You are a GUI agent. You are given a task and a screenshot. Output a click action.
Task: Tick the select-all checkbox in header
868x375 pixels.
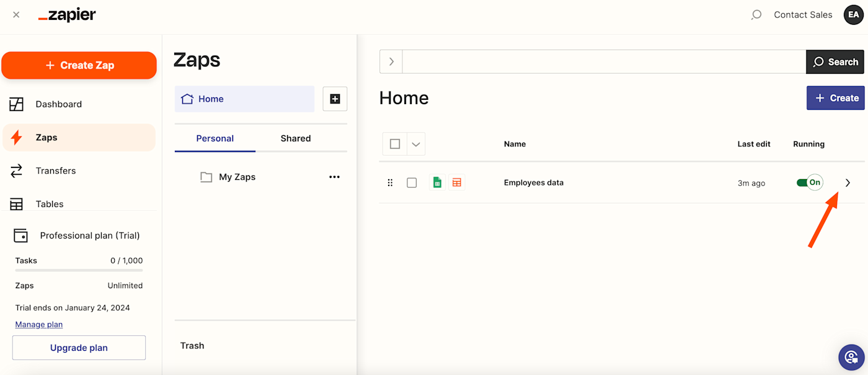395,144
